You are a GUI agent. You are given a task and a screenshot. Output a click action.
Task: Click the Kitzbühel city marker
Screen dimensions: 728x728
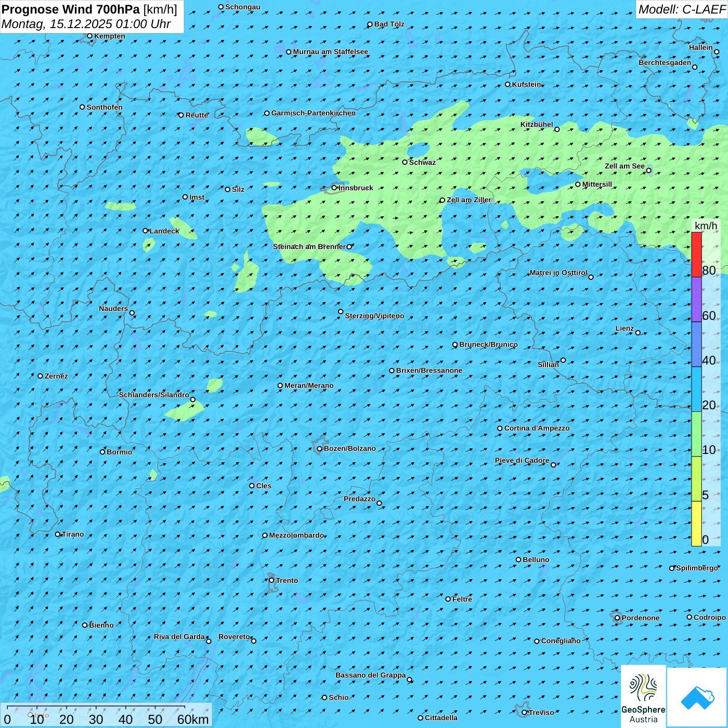coord(557,129)
